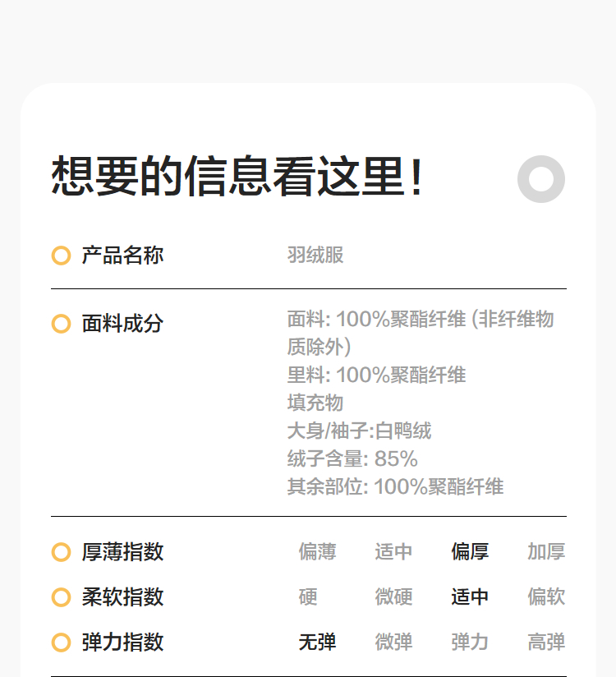The height and width of the screenshot is (677, 616).
Task: Click the yellow circle beside 产品名称
Action: pos(61,256)
